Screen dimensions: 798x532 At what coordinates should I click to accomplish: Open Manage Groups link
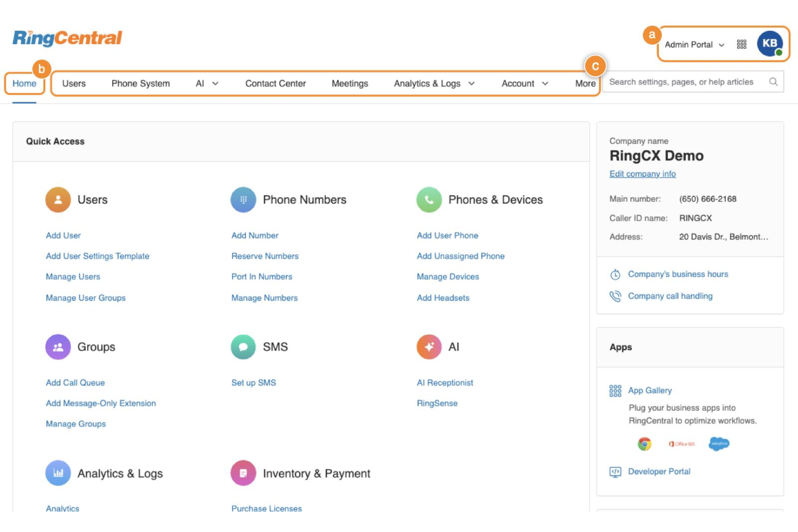pyautogui.click(x=75, y=424)
